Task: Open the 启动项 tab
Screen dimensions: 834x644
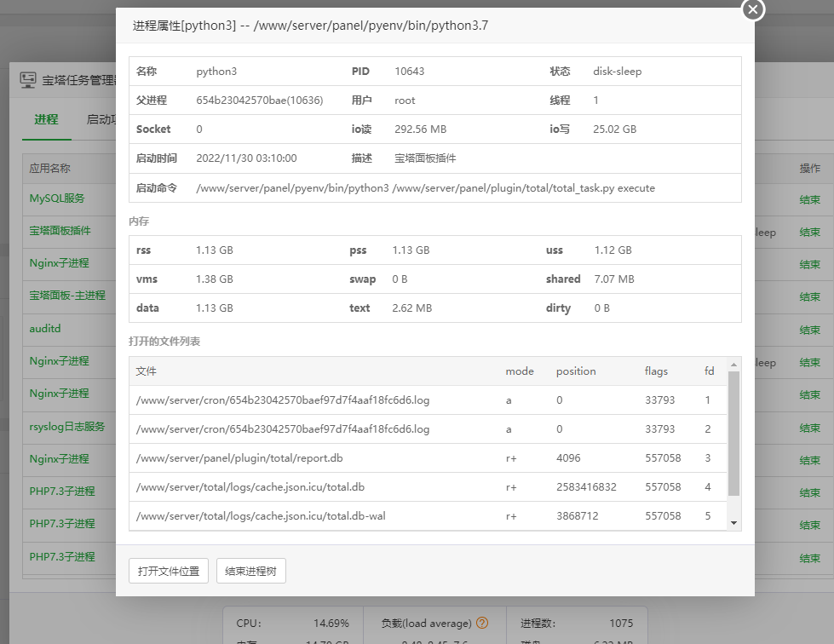Action: tap(105, 121)
